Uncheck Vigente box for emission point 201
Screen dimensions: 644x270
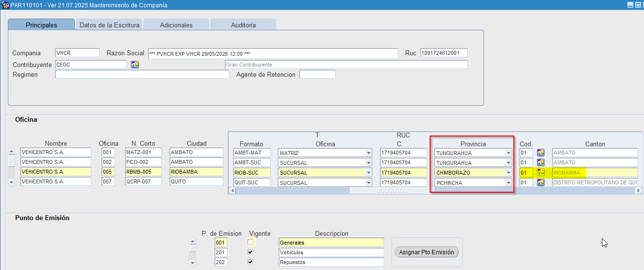tap(250, 252)
